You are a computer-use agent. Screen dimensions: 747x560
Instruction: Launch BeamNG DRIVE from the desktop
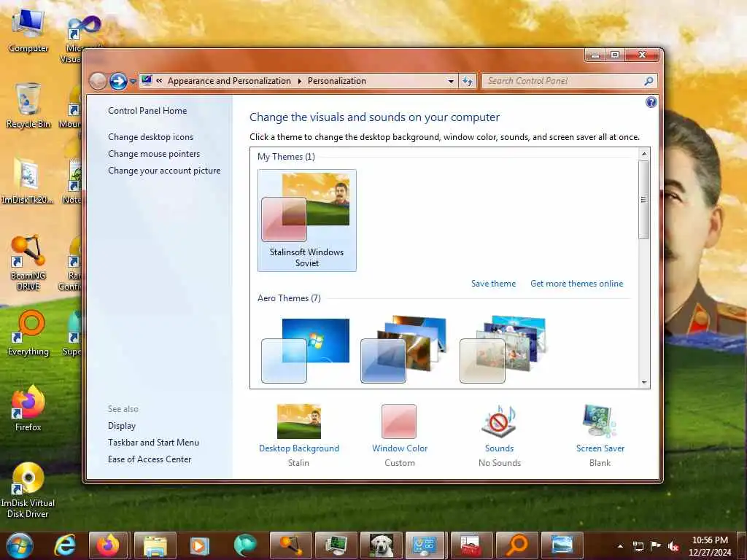(x=28, y=262)
